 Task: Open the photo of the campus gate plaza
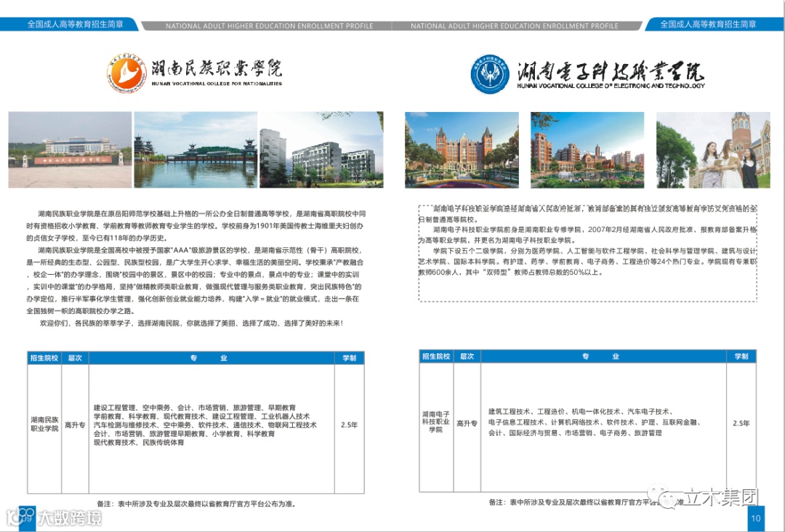[70, 150]
